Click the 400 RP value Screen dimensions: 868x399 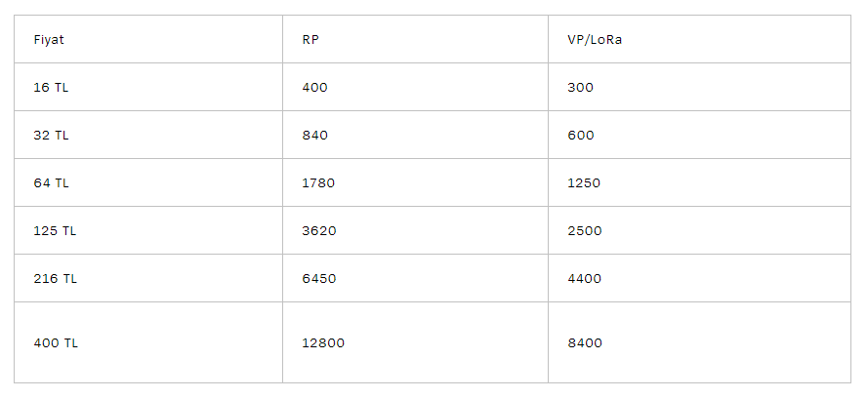pos(314,88)
